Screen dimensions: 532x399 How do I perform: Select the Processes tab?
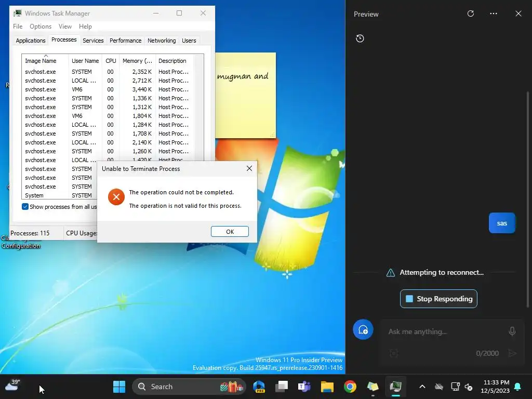pyautogui.click(x=64, y=39)
